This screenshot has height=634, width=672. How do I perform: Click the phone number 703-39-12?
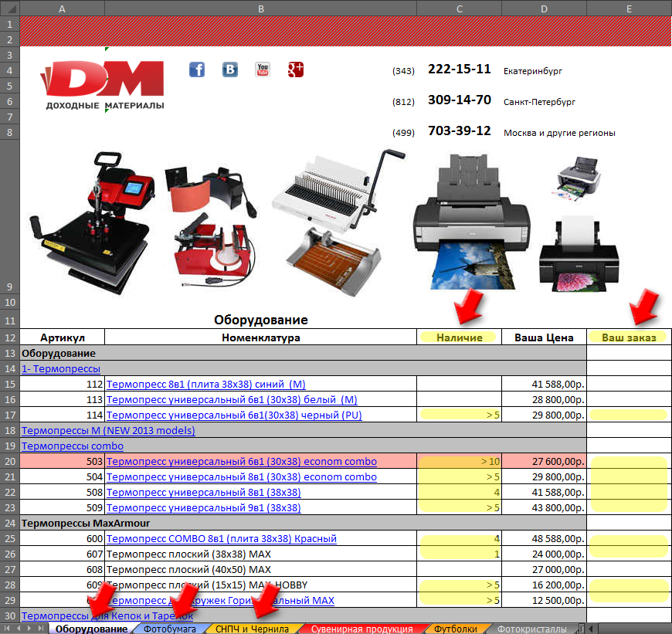click(459, 131)
